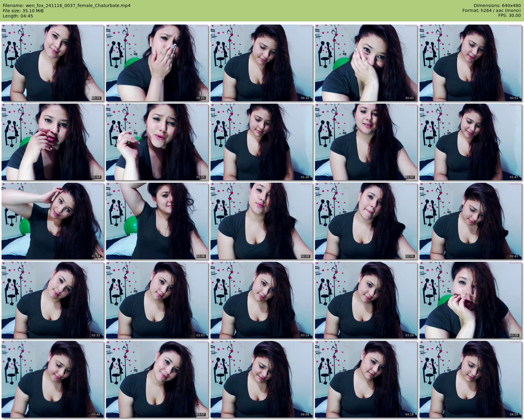Image resolution: width=524 pixels, height=420 pixels.
Task: Click the Filename text in the header
Action: [66, 6]
